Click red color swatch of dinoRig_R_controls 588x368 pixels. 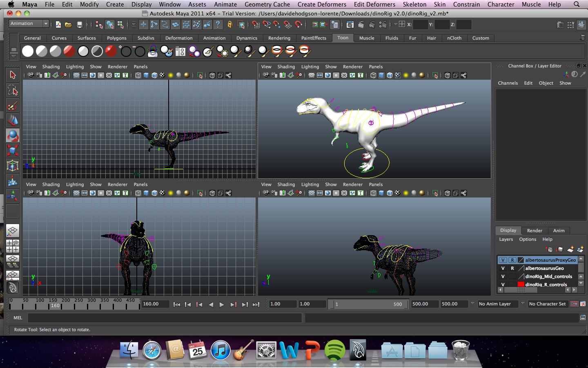(x=521, y=284)
